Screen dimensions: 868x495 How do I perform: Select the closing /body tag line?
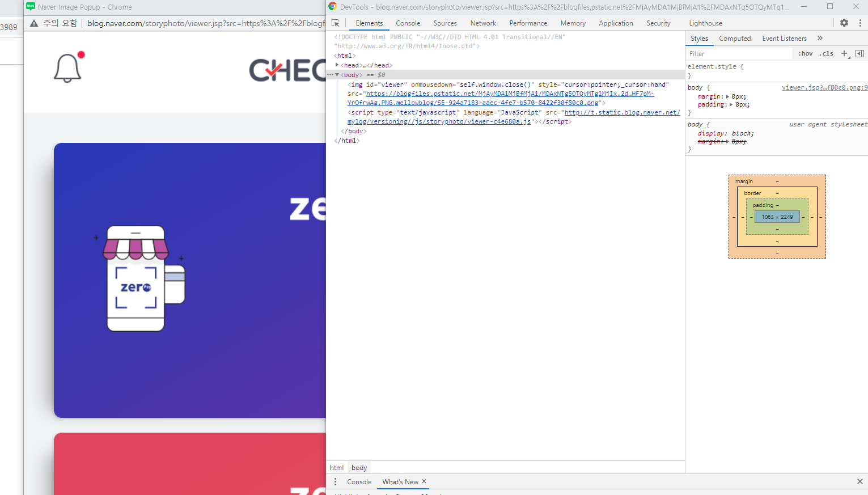(354, 131)
